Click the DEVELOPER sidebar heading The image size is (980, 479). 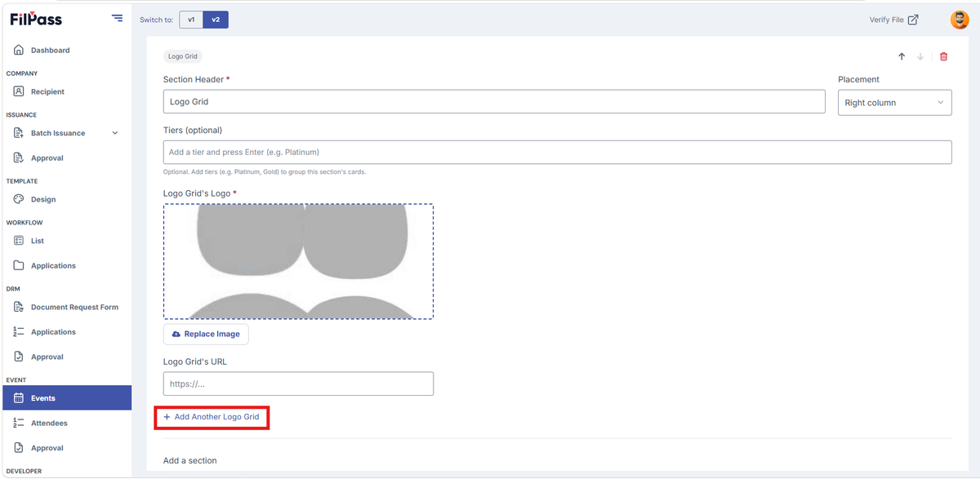click(x=24, y=472)
